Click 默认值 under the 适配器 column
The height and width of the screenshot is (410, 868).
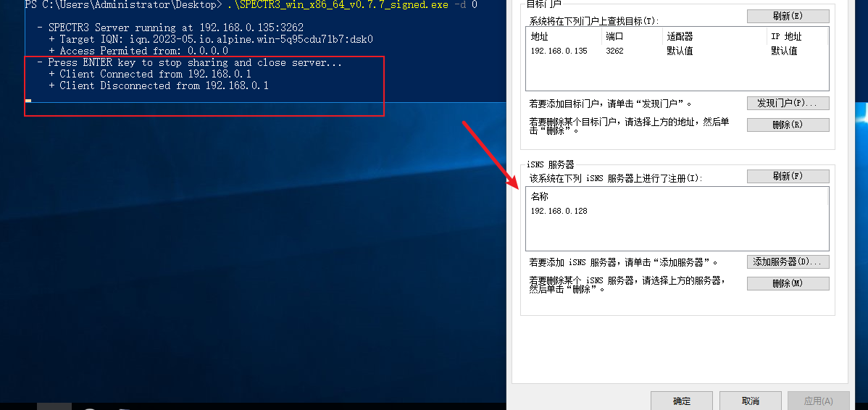(x=680, y=51)
